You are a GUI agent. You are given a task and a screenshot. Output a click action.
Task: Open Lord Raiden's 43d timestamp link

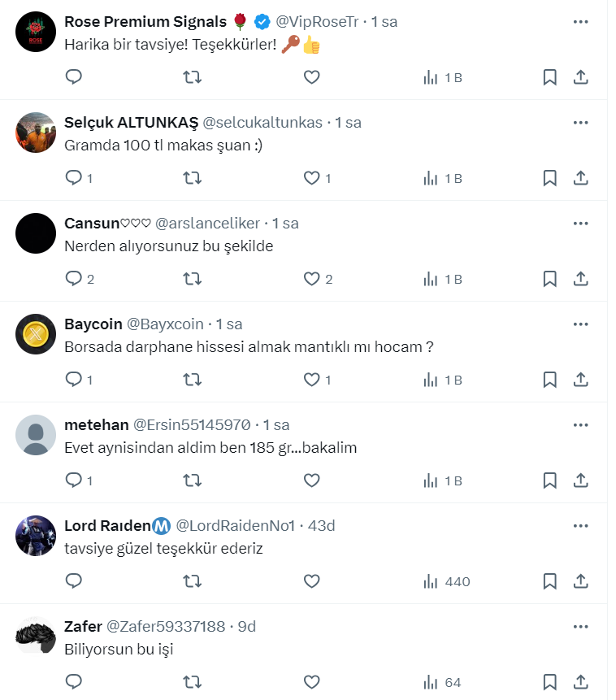click(x=321, y=526)
